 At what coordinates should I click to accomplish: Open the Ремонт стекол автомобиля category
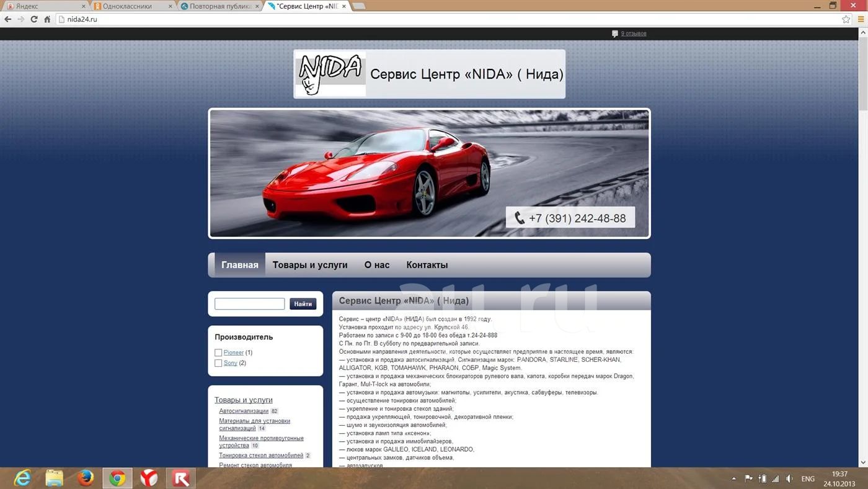(x=255, y=465)
